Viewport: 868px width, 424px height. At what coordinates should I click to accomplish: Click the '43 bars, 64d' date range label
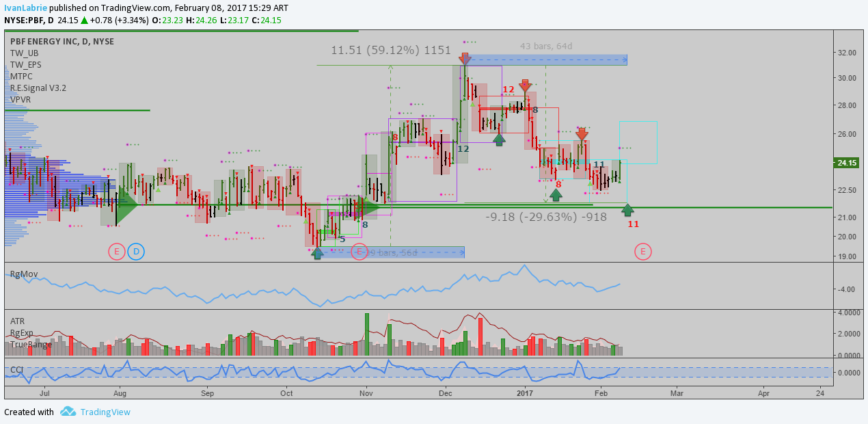[x=546, y=46]
